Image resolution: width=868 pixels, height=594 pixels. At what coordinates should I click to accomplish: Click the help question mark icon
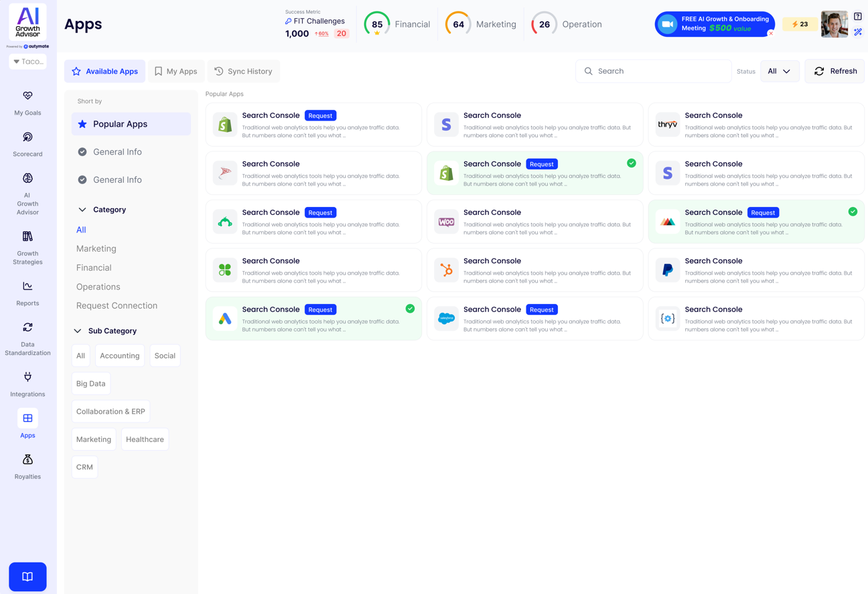pos(857,17)
